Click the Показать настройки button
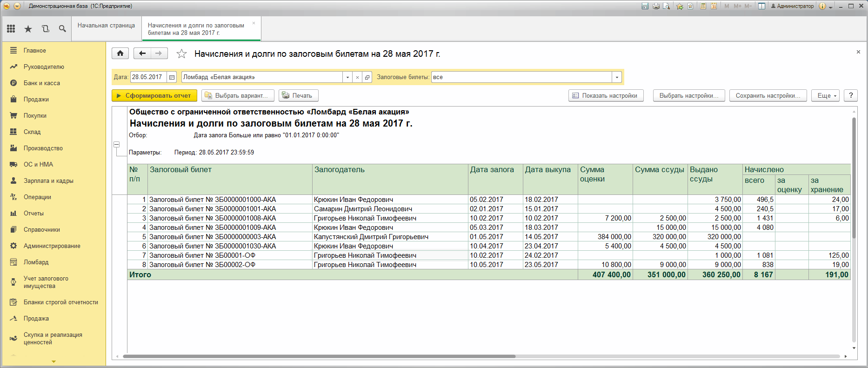This screenshot has height=368, width=868. (x=606, y=95)
